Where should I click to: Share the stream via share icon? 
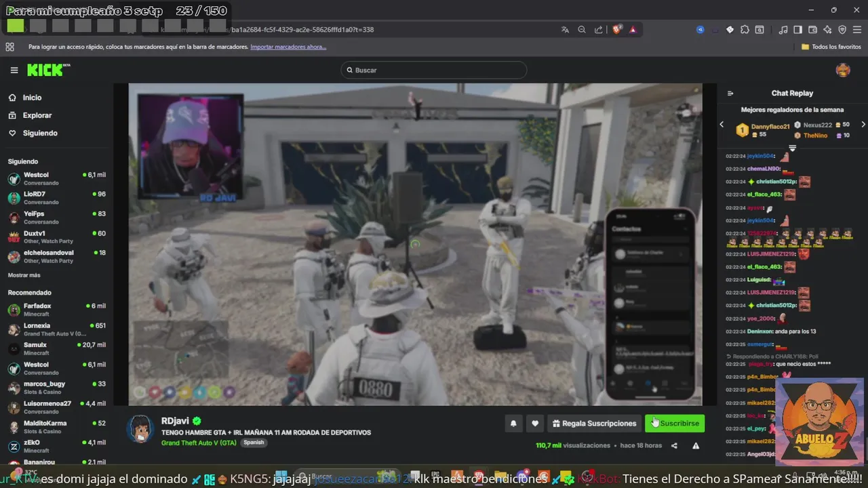tap(674, 445)
